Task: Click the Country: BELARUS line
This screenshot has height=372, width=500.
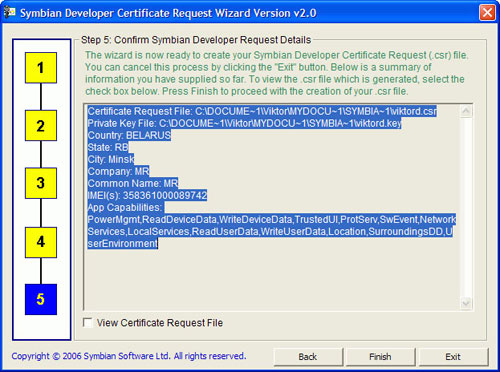Action: [129, 135]
